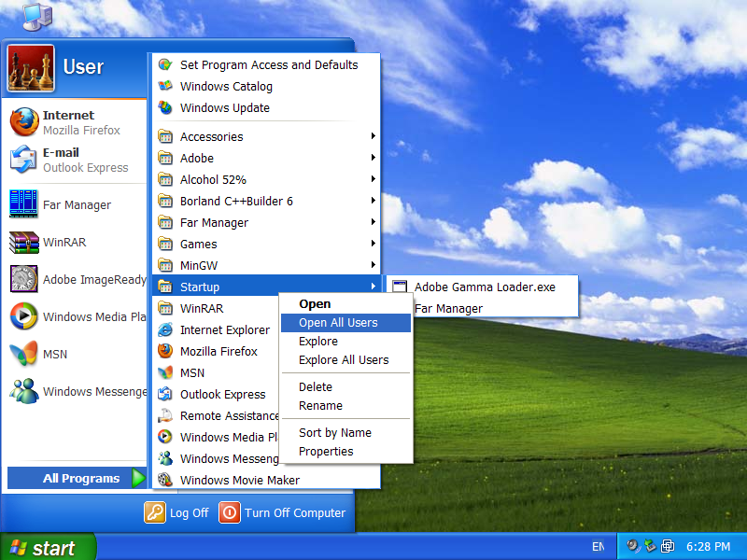Screen dimensions: 747x560
Task: Click the Set Program Access and Defaults icon
Action: click(x=165, y=64)
